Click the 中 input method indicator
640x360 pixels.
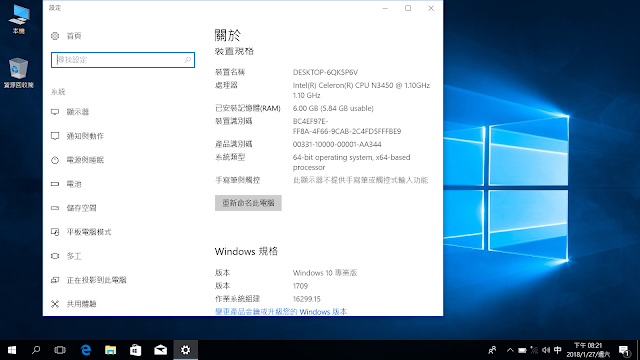pos(558,350)
